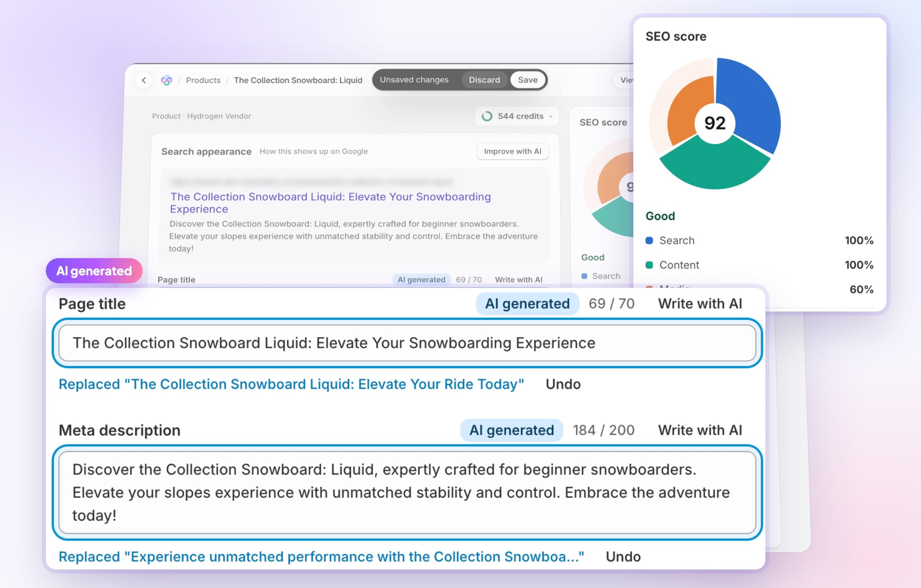Select green Content segment of donut chart
921x588 pixels.
click(x=714, y=164)
